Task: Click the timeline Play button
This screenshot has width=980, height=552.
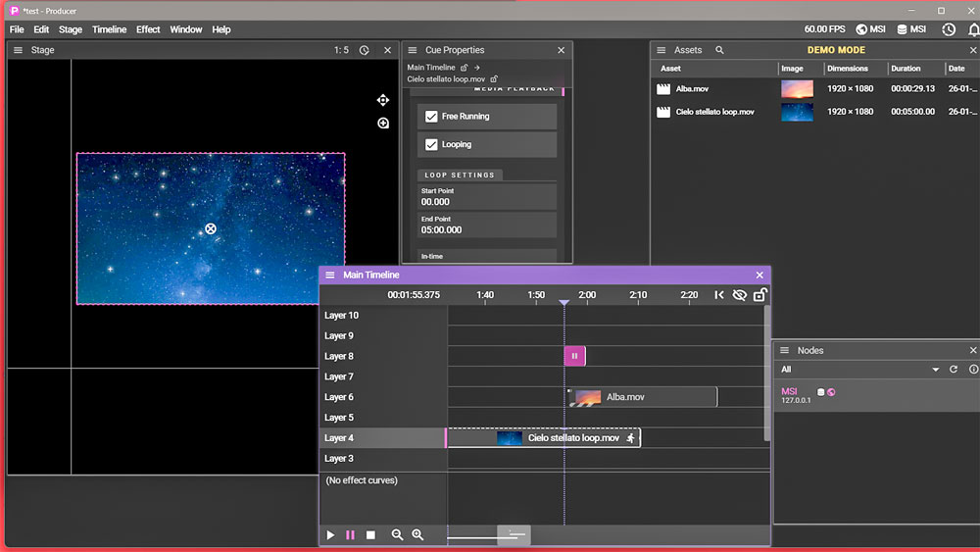Action: [330, 535]
